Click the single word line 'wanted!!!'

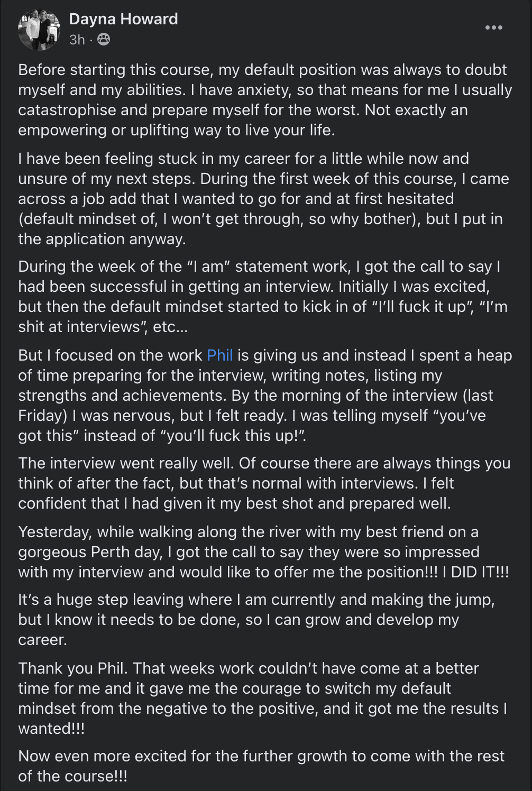[51, 729]
